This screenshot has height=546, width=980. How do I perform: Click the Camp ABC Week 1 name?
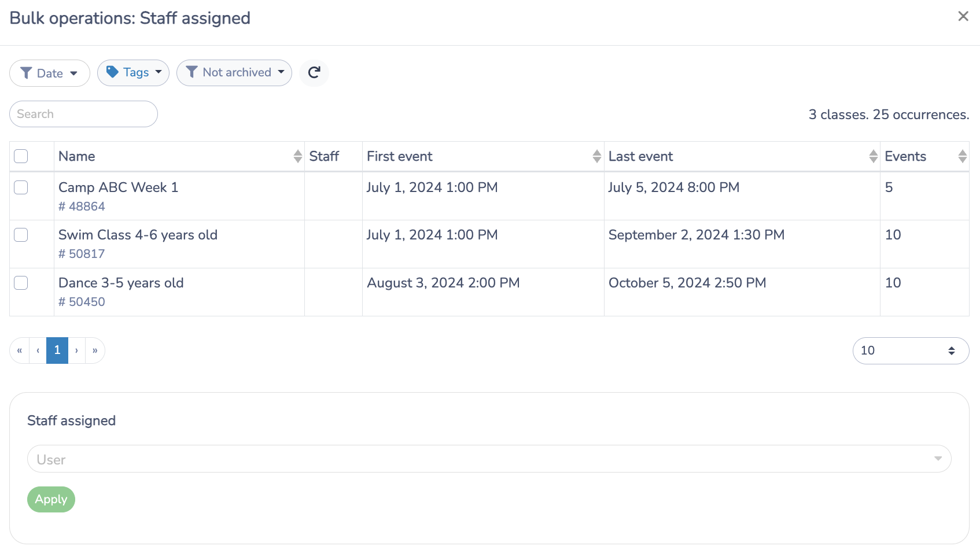point(118,187)
